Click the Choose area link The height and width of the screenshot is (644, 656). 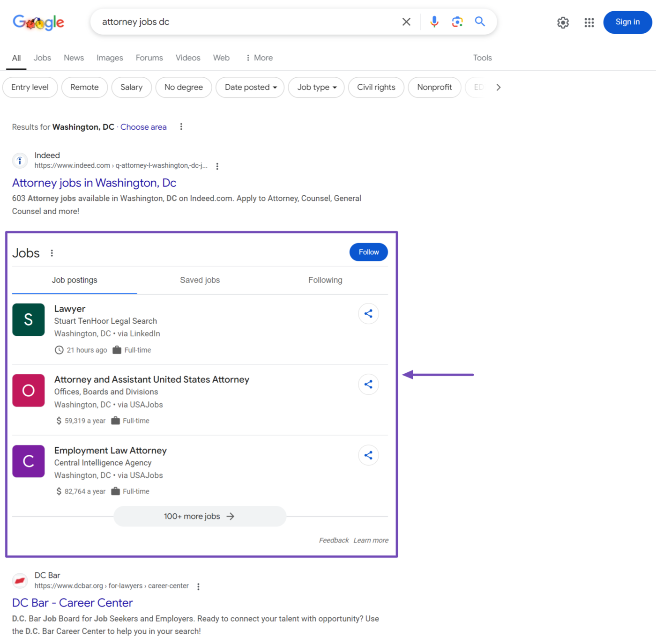tap(143, 127)
